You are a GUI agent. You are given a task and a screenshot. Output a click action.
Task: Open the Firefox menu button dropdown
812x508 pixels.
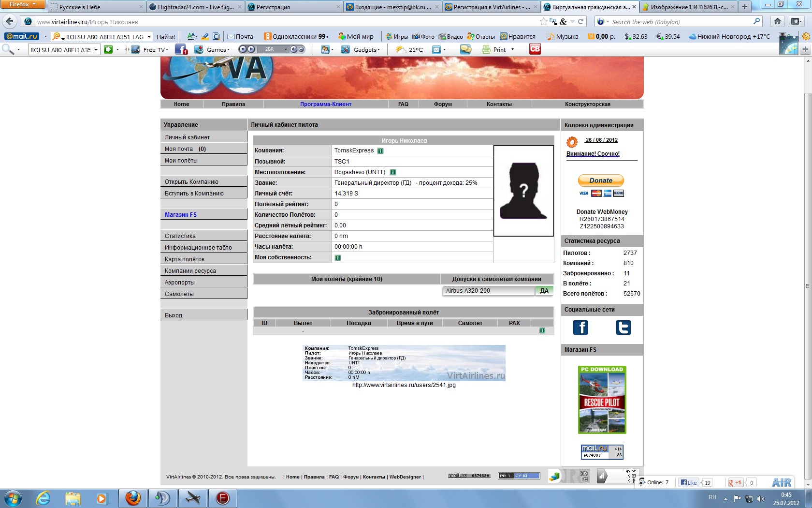tap(23, 4)
